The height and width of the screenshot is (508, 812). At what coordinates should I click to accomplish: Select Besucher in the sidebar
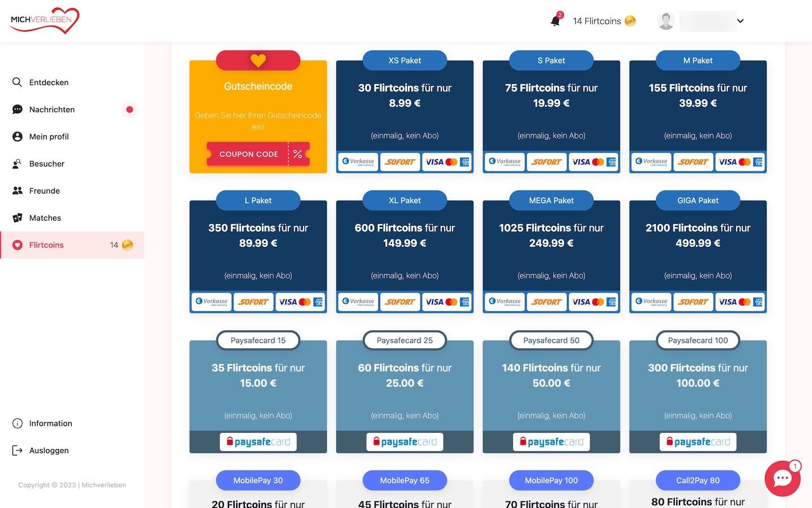[72, 164]
